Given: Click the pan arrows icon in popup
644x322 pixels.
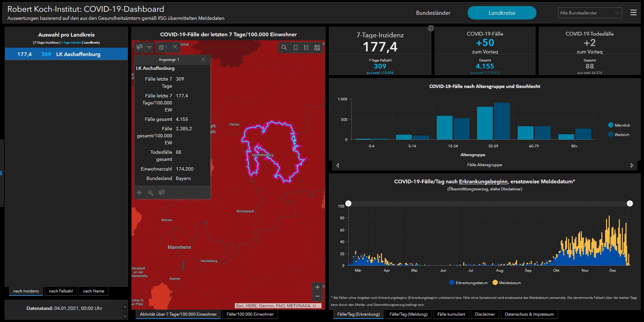Looking at the screenshot, I should [x=139, y=192].
